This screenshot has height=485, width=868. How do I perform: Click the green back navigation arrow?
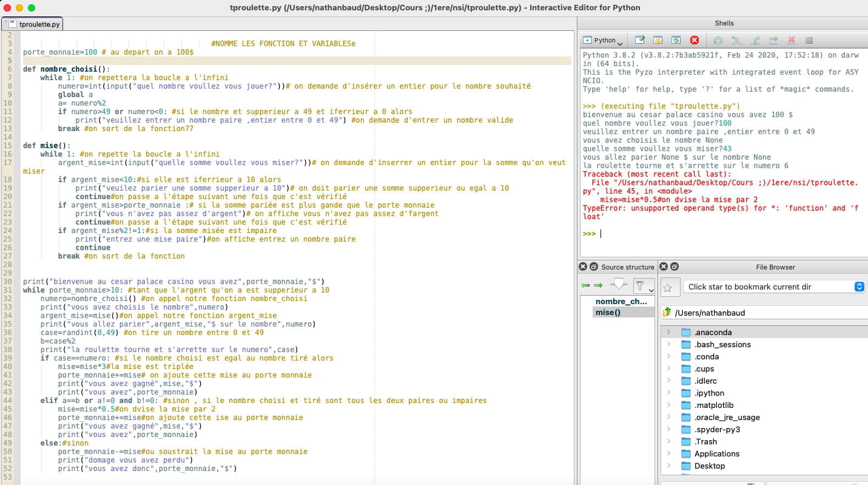point(585,285)
